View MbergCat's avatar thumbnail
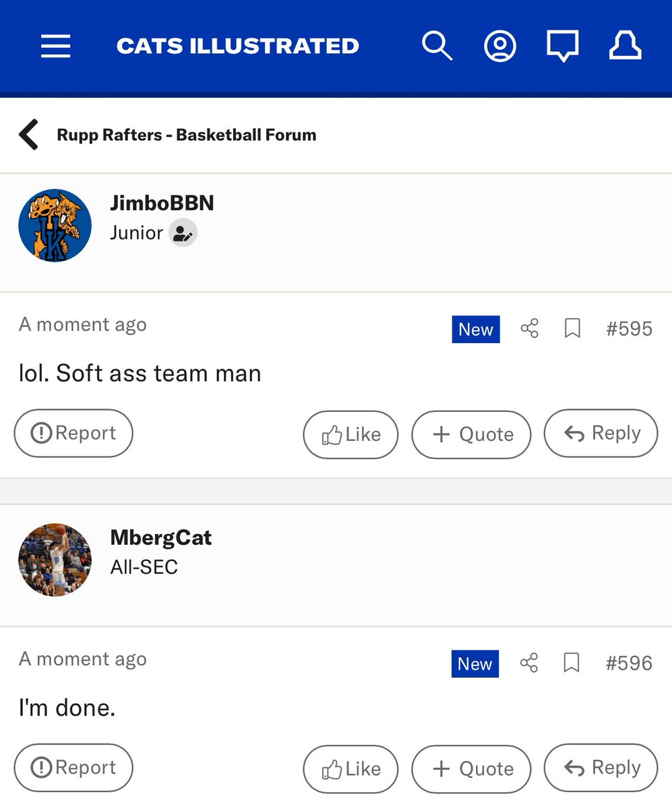672x809 pixels. point(55,560)
